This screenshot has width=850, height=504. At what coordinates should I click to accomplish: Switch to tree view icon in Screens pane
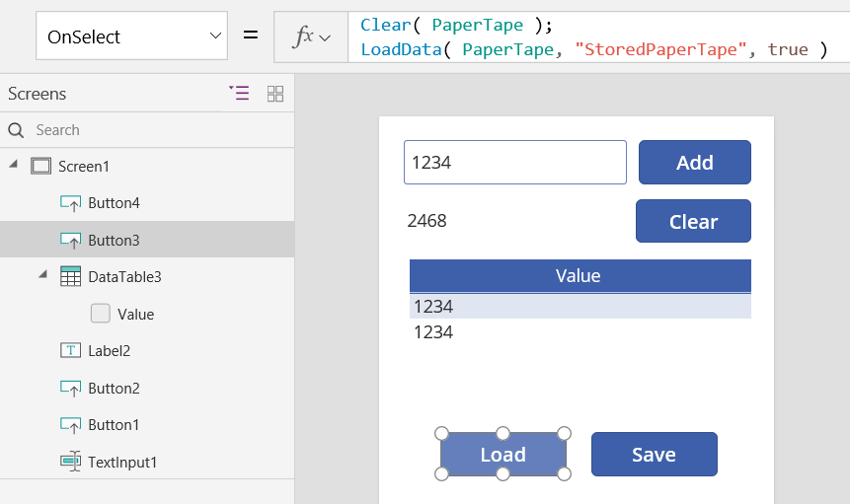(x=239, y=94)
